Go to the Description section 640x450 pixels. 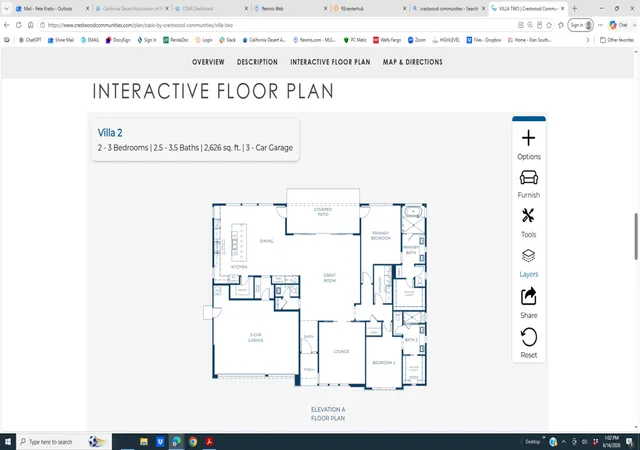[257, 62]
